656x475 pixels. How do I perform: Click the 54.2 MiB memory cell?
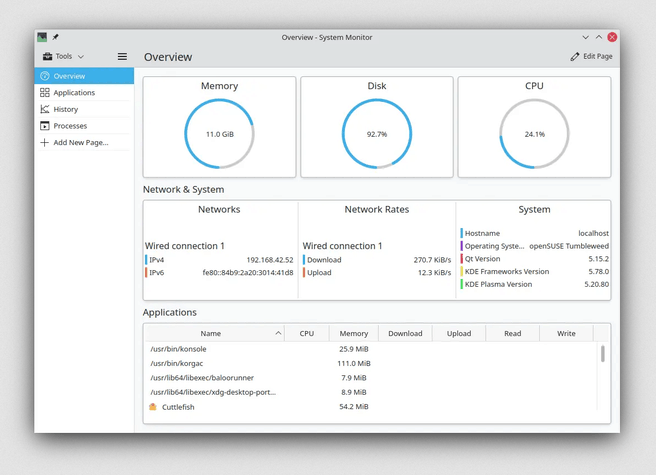coord(354,407)
